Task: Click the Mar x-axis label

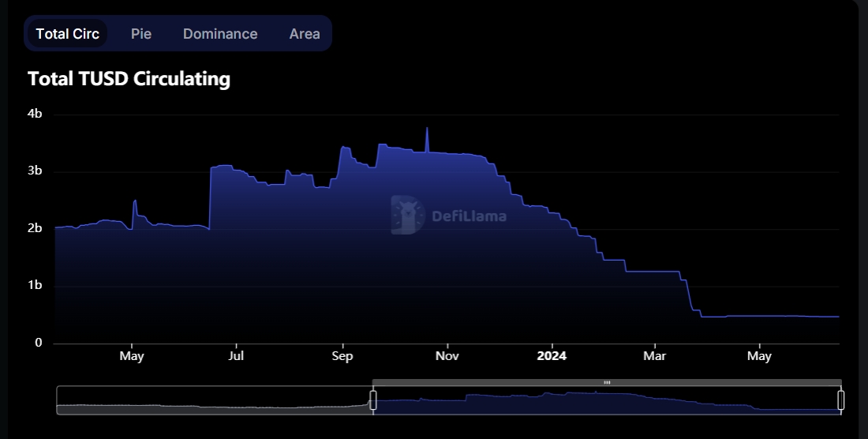Action: (x=655, y=356)
